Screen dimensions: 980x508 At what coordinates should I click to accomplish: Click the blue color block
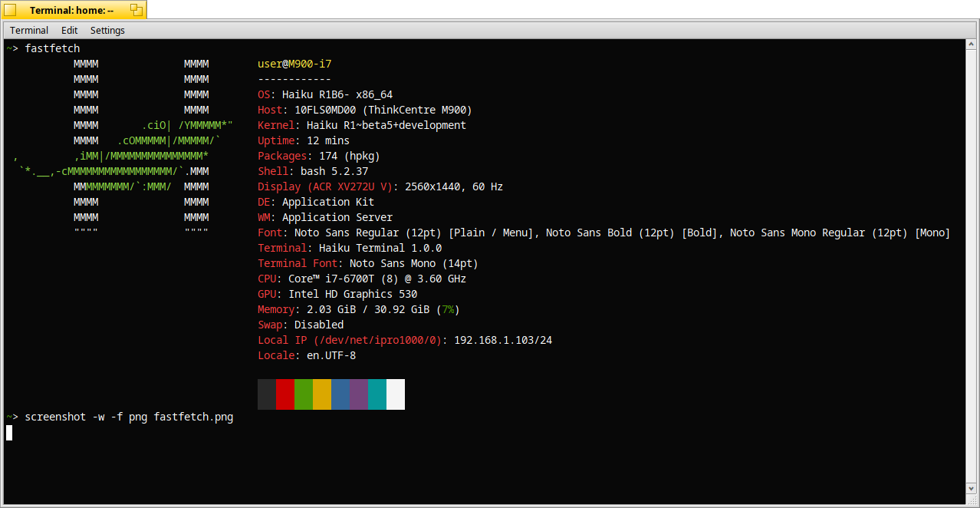tap(340, 394)
